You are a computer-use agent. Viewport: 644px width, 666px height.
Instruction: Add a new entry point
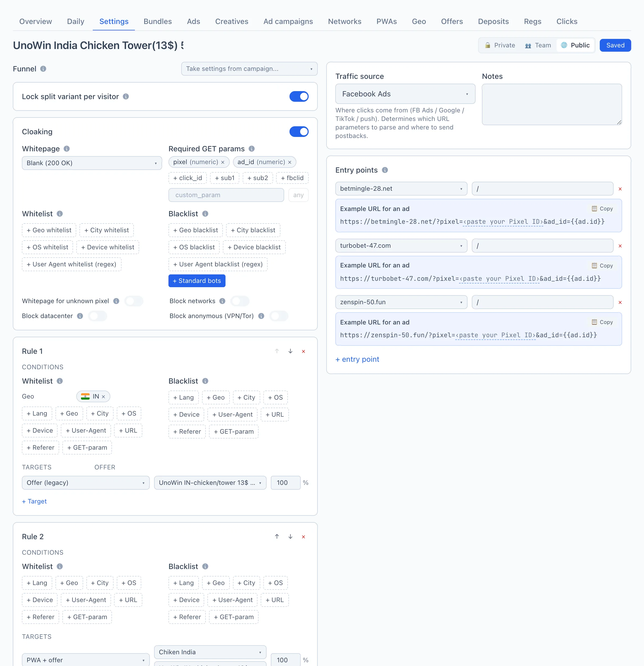point(357,359)
